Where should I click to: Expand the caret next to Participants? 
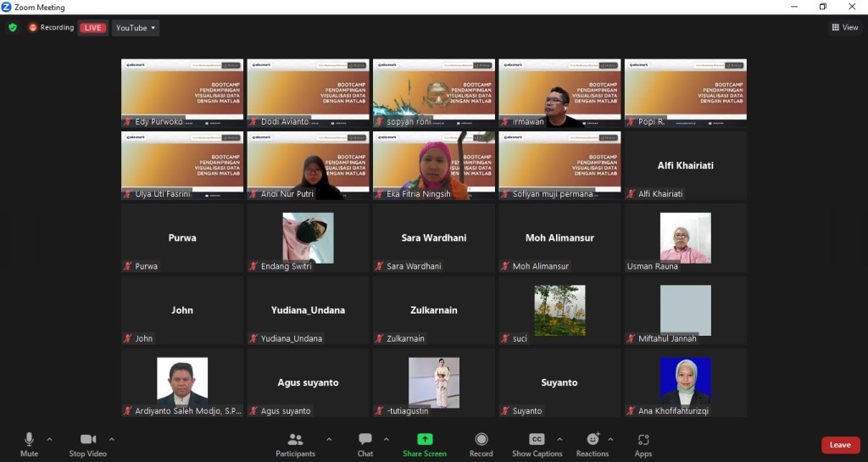click(x=329, y=439)
